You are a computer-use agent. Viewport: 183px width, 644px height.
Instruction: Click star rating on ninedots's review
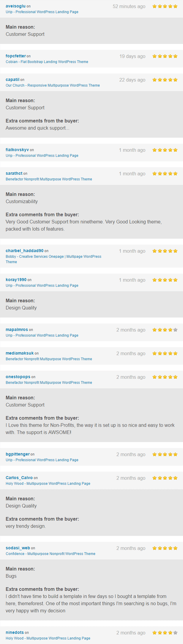point(165,633)
